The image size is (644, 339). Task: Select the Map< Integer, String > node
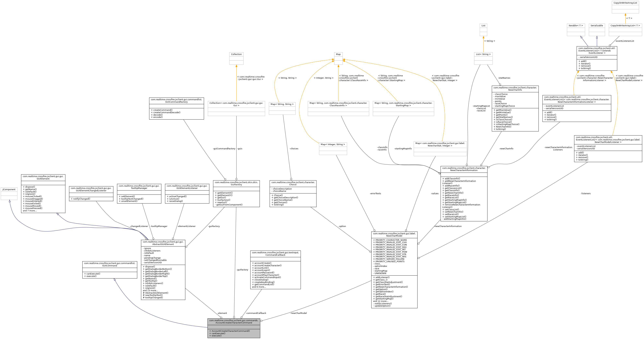click(333, 149)
